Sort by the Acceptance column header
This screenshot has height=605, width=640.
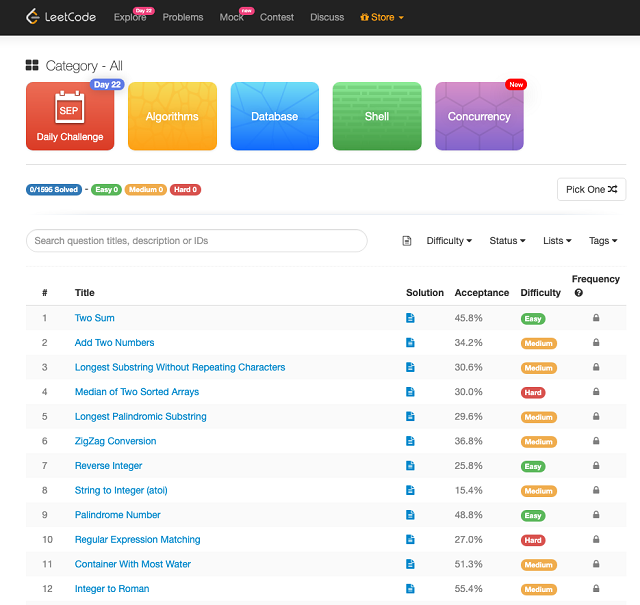482,293
